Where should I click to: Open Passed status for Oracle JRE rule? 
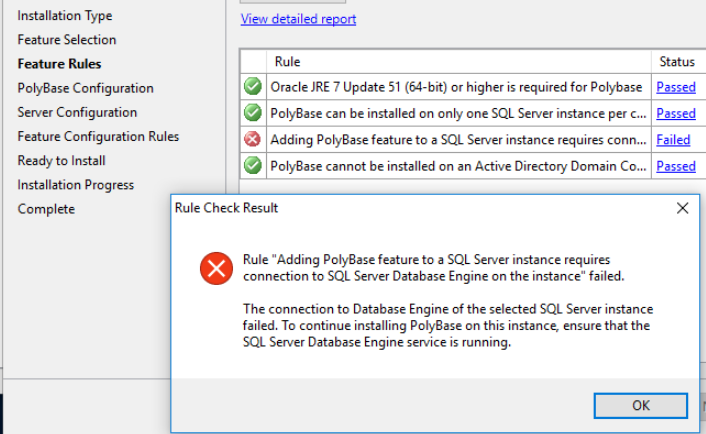pyautogui.click(x=675, y=87)
